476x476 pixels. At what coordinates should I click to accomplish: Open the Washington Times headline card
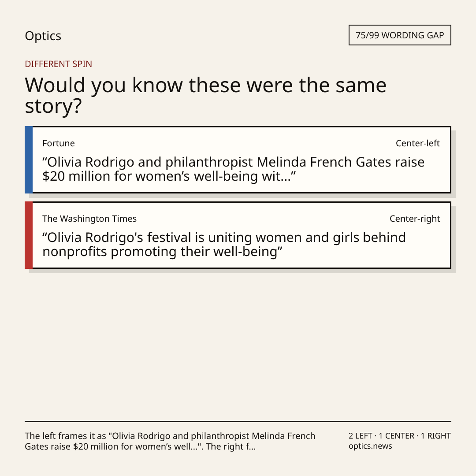pos(238,235)
